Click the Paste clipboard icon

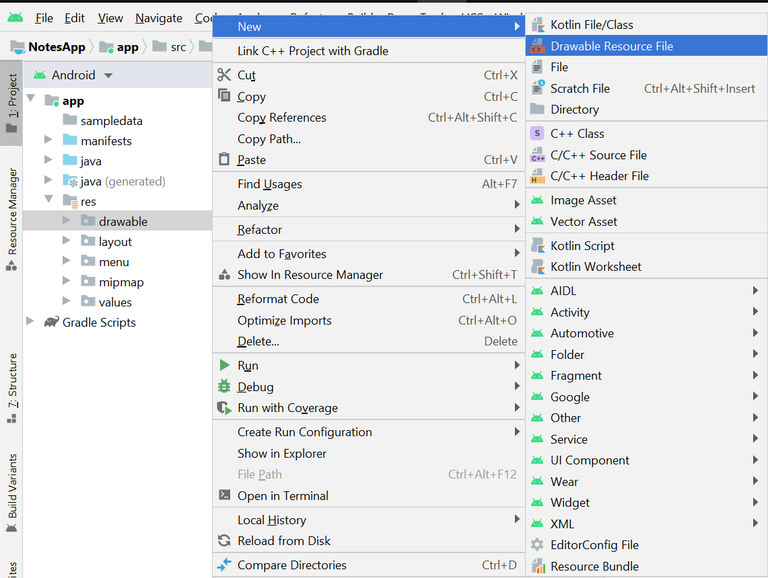(224, 160)
